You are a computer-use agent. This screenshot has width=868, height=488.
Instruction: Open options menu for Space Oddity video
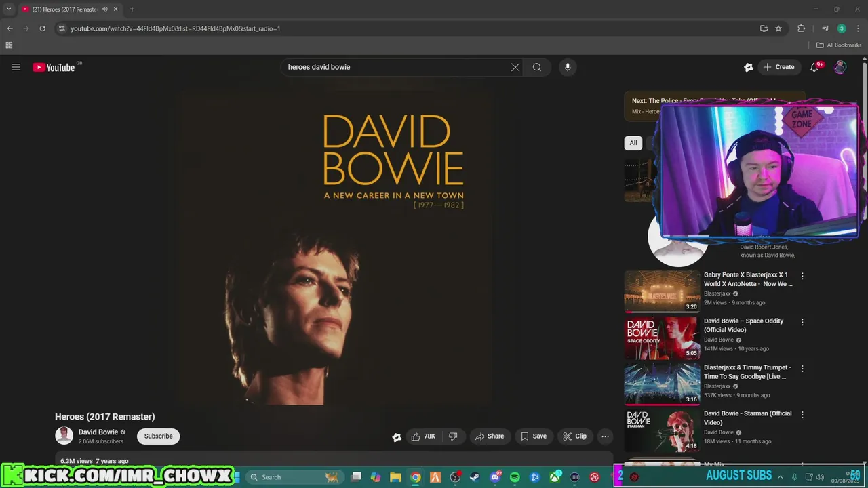coord(802,323)
